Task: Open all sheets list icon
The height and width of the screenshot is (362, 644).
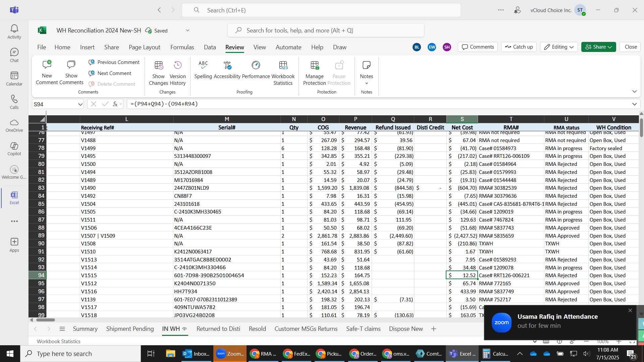Action: point(62,329)
